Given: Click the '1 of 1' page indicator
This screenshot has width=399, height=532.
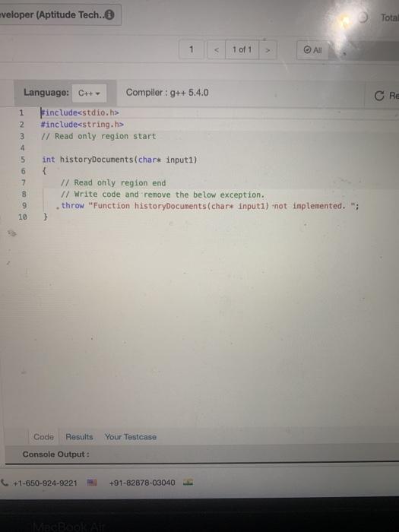Looking at the screenshot, I should (242, 50).
